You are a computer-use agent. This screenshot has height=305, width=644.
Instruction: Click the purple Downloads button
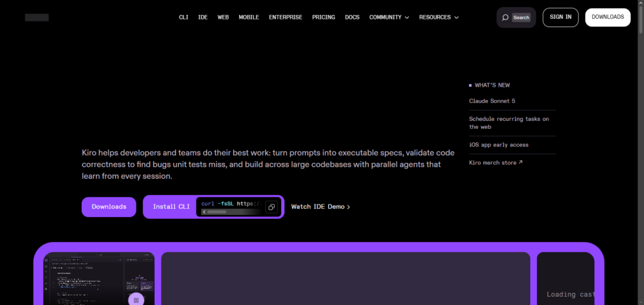tap(109, 207)
